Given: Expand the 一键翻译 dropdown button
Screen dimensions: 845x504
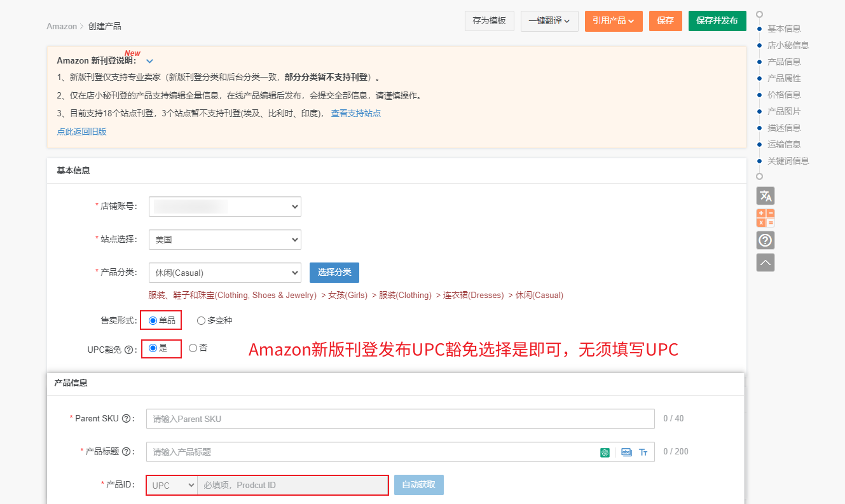Looking at the screenshot, I should (x=549, y=21).
